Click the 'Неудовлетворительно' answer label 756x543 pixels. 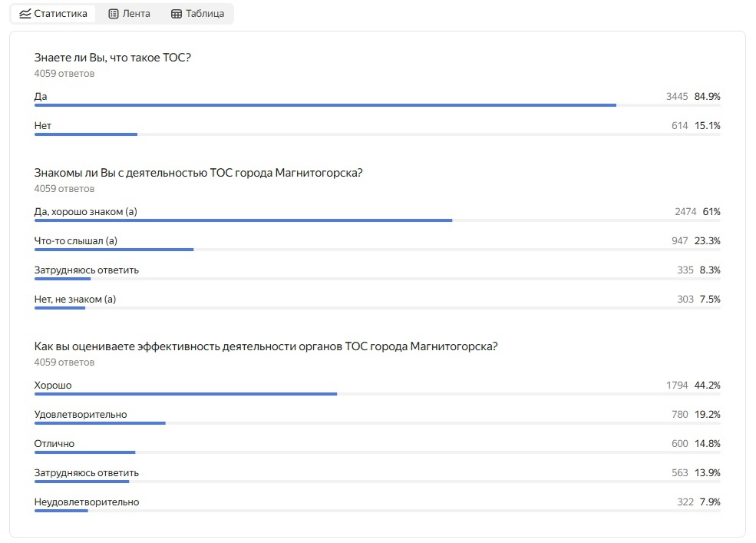(x=87, y=502)
